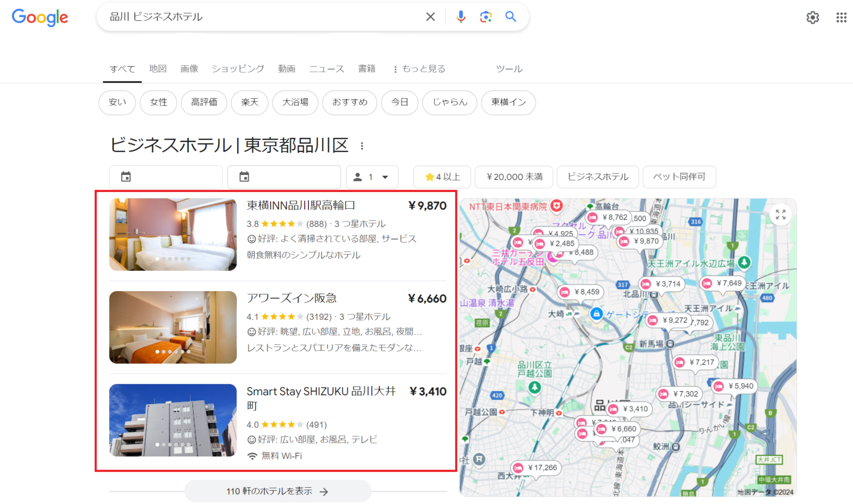Click the ¥7,217 map price pin

[696, 362]
